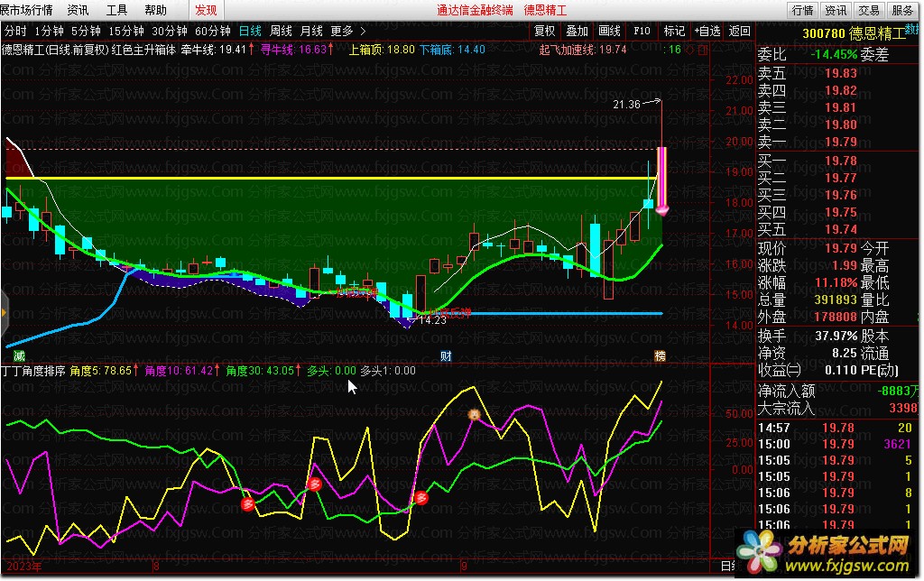Select the 5分钟 period
Image resolution: width=924 pixels, height=581 pixels.
[x=86, y=32]
